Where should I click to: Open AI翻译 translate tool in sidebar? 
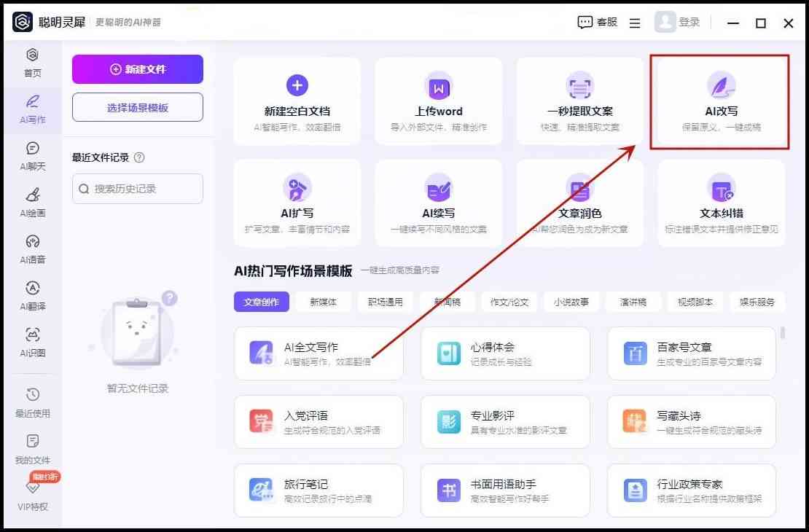(x=33, y=296)
